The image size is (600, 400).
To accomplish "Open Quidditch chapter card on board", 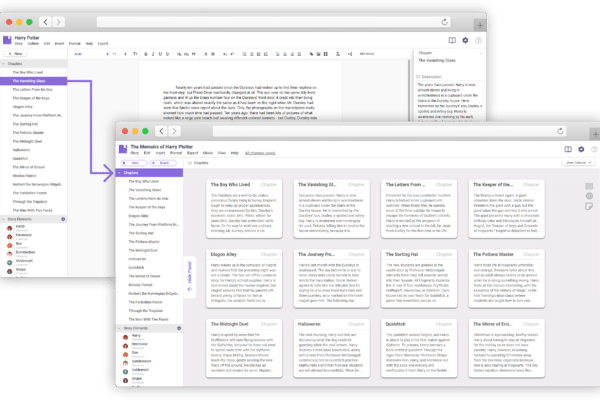I will [x=419, y=348].
